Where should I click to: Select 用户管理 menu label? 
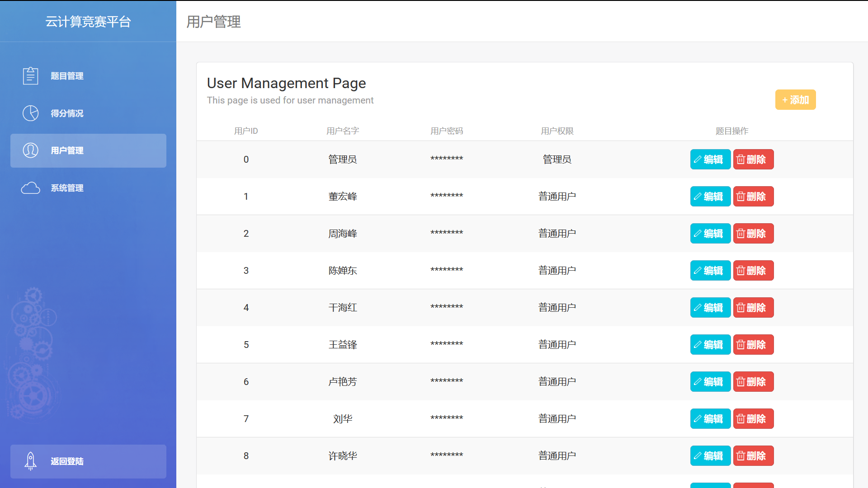click(x=67, y=150)
